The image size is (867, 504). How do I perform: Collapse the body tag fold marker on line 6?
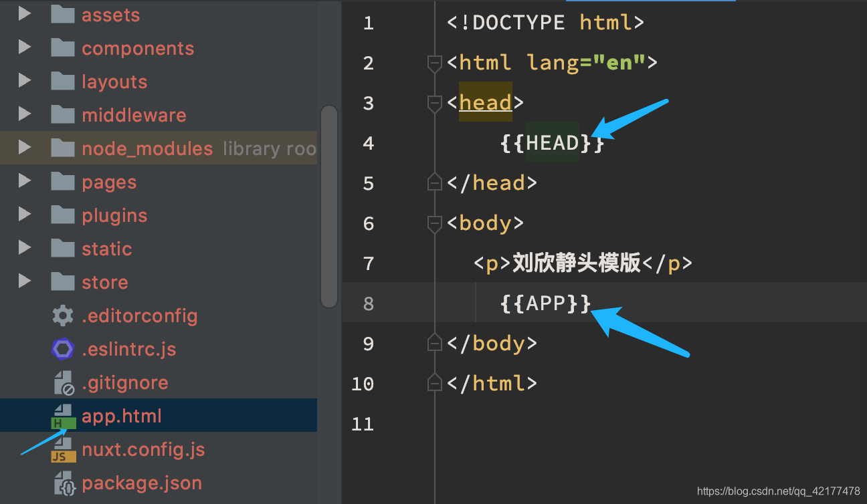click(435, 224)
